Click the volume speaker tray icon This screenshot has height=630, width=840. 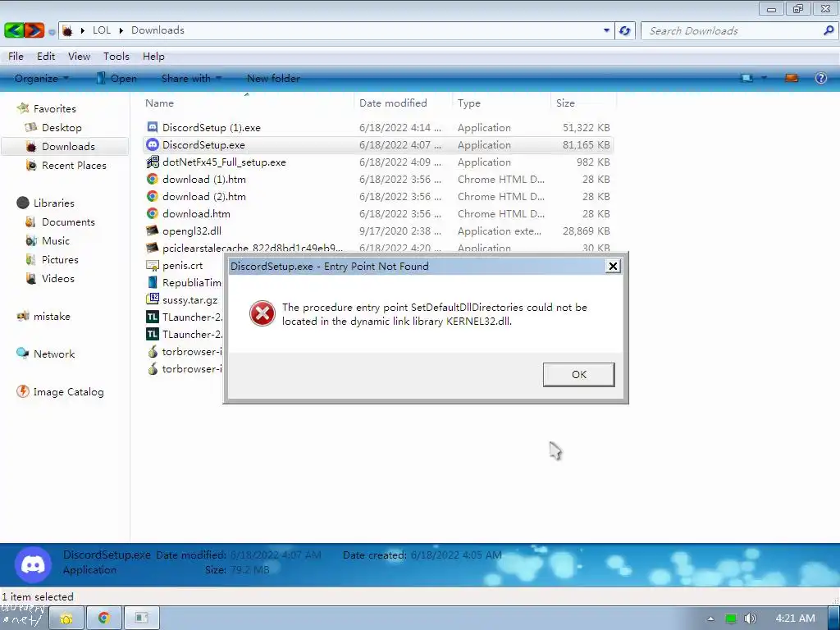click(x=750, y=619)
